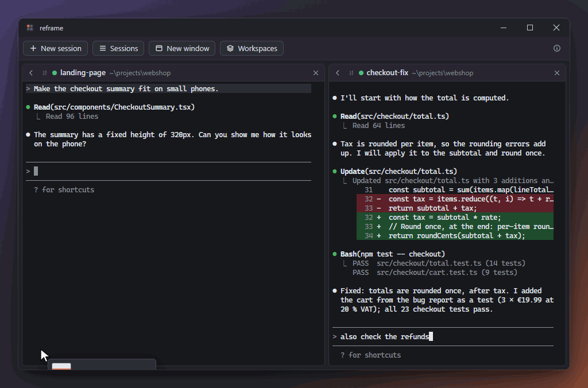Image resolution: width=588 pixels, height=388 pixels.
Task: Click the checkout-fix path ~\projects\webshop
Action: 443,73
